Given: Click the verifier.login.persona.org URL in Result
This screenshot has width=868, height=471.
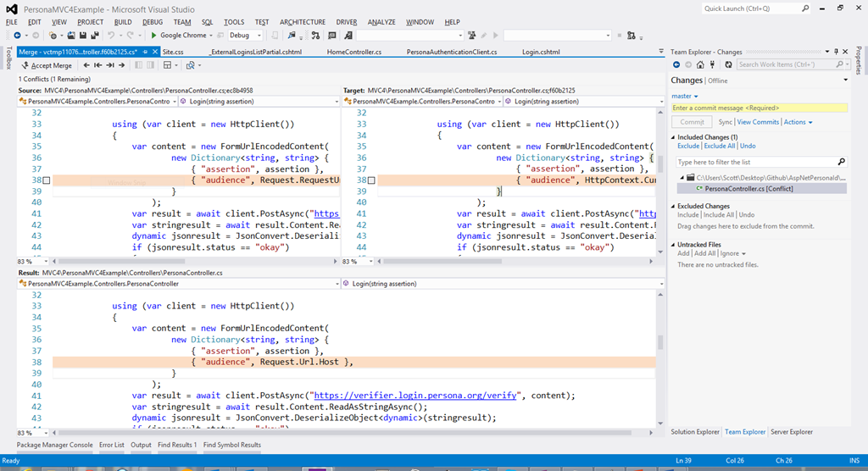Looking at the screenshot, I should (x=415, y=395).
